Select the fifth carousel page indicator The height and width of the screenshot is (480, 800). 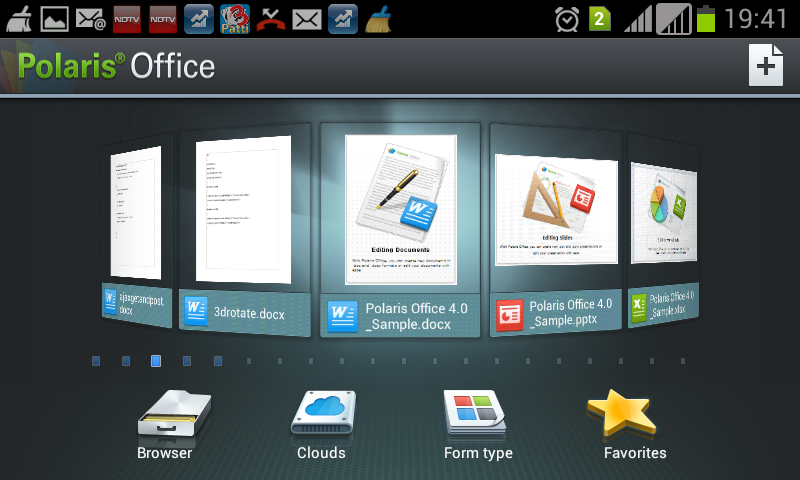click(x=218, y=361)
